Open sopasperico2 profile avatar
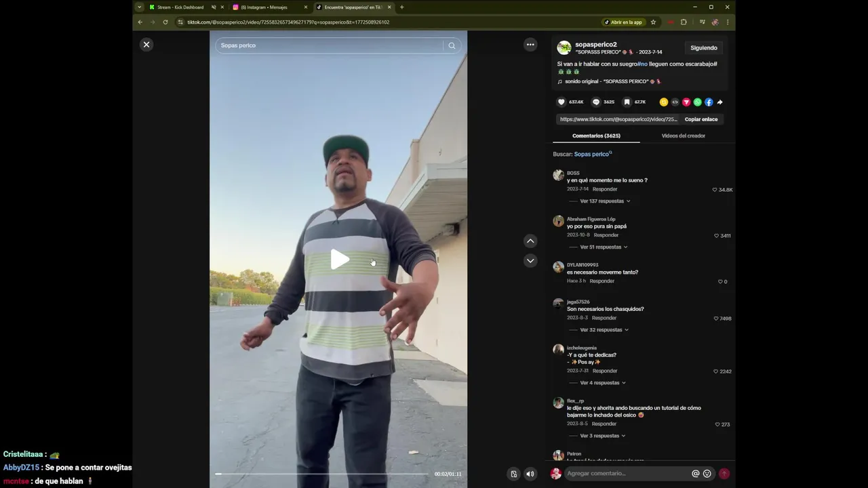 tap(564, 47)
